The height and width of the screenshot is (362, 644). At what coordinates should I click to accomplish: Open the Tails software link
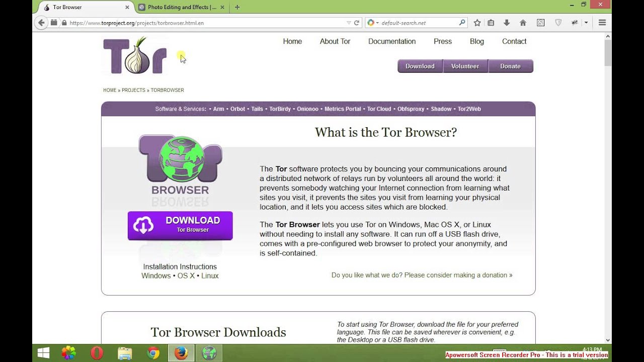(x=257, y=109)
